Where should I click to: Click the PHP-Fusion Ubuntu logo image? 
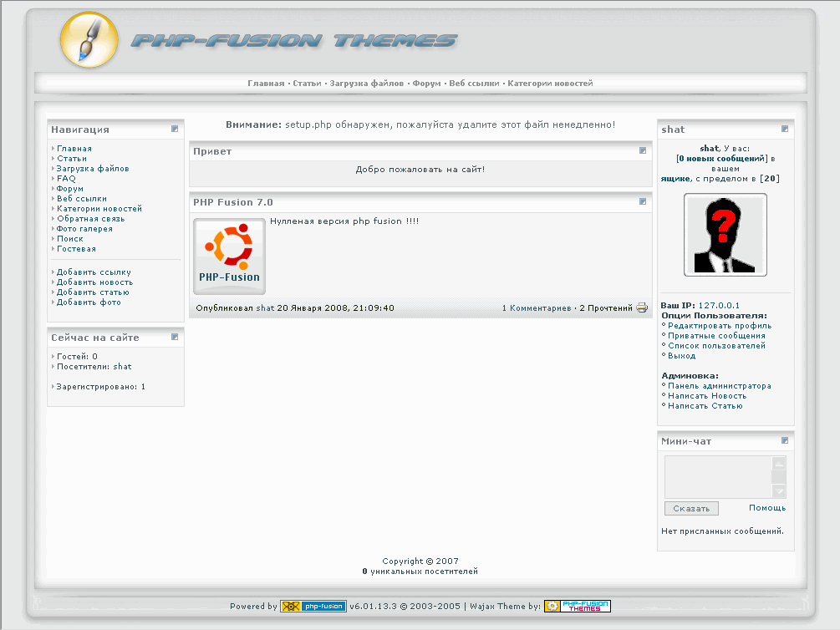click(229, 257)
